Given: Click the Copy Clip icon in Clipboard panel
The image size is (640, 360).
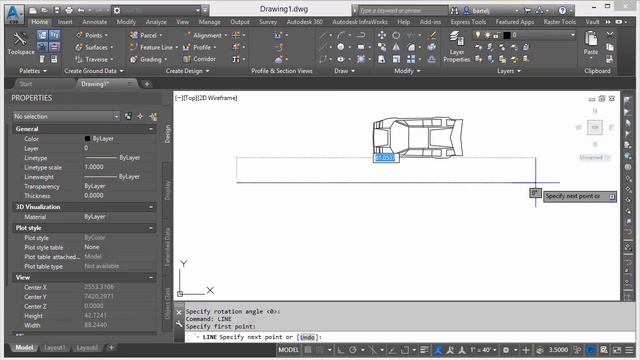Looking at the screenshot, I should 609,47.
